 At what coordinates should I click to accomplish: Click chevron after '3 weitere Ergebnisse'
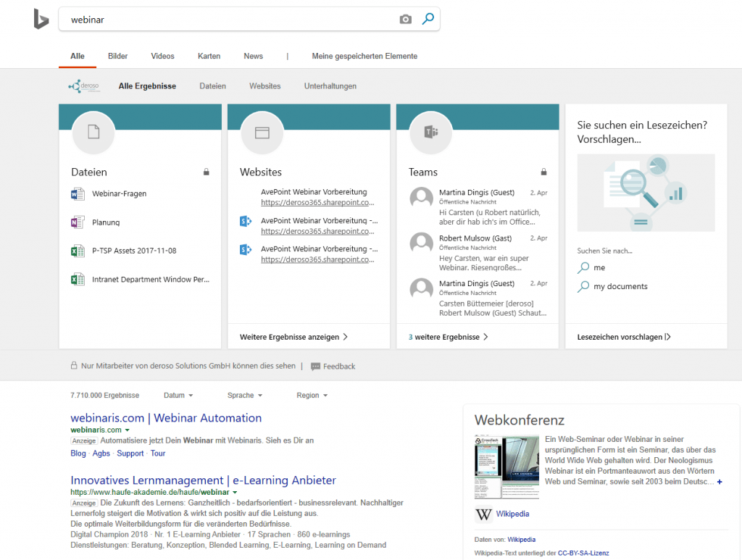[486, 337]
